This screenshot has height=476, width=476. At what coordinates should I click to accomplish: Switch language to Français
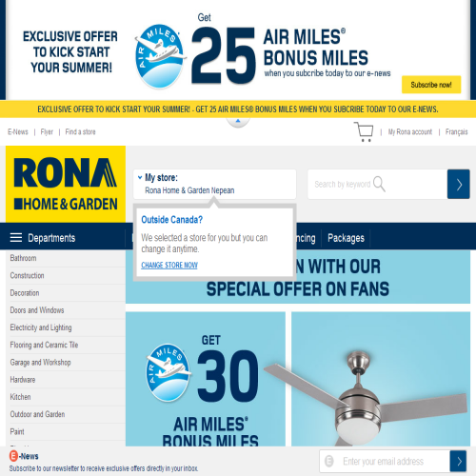456,131
